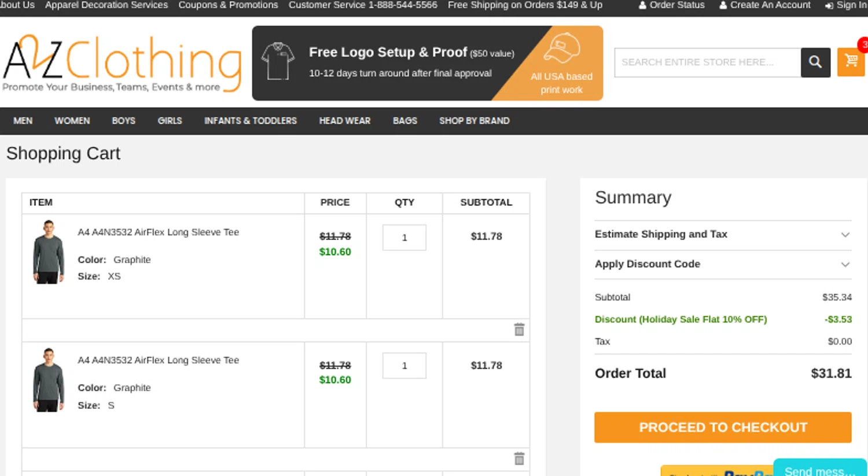This screenshot has height=476, width=868.
Task: Open Apparel Decoration Services link
Action: pyautogui.click(x=106, y=5)
